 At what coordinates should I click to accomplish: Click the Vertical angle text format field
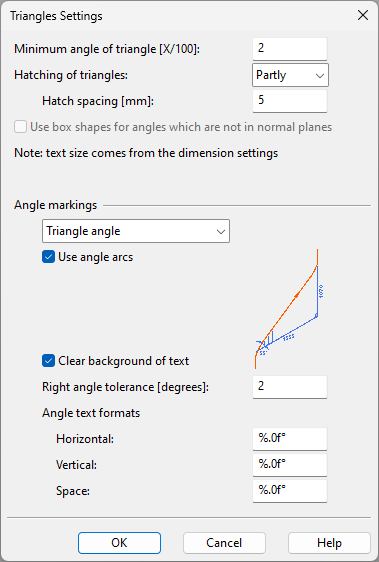point(290,465)
